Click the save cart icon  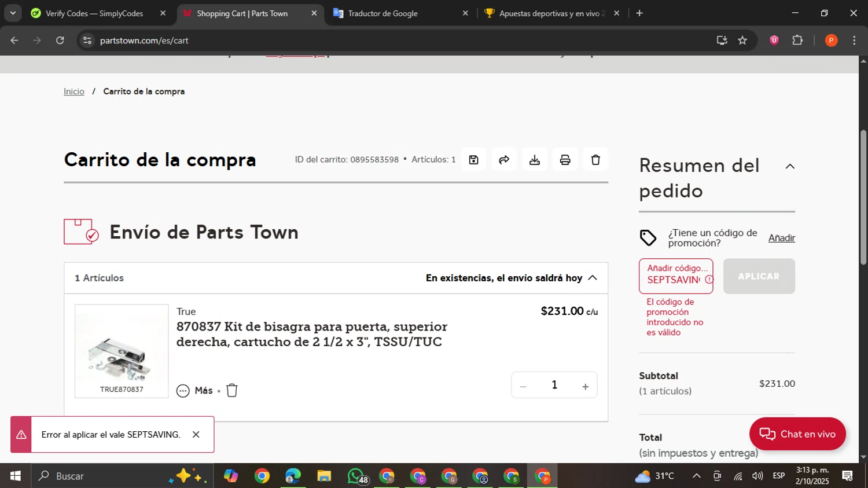click(473, 160)
